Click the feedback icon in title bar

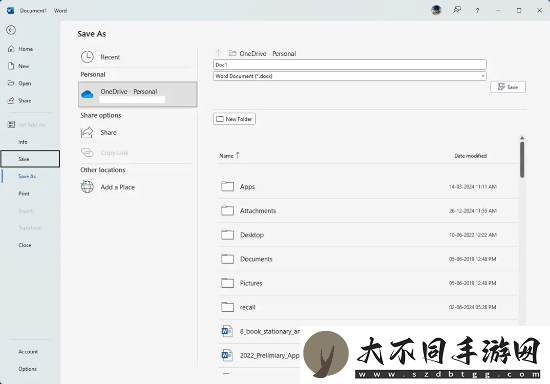click(x=457, y=10)
